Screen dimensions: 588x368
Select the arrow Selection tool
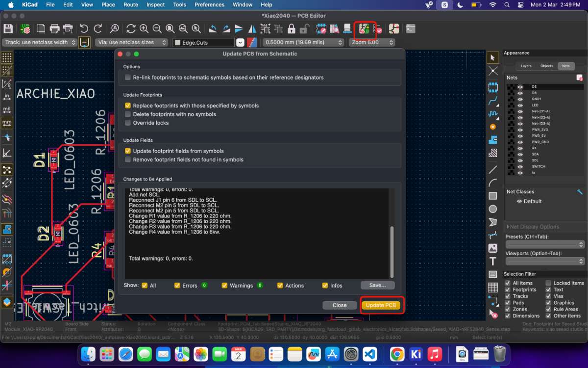pos(493,58)
